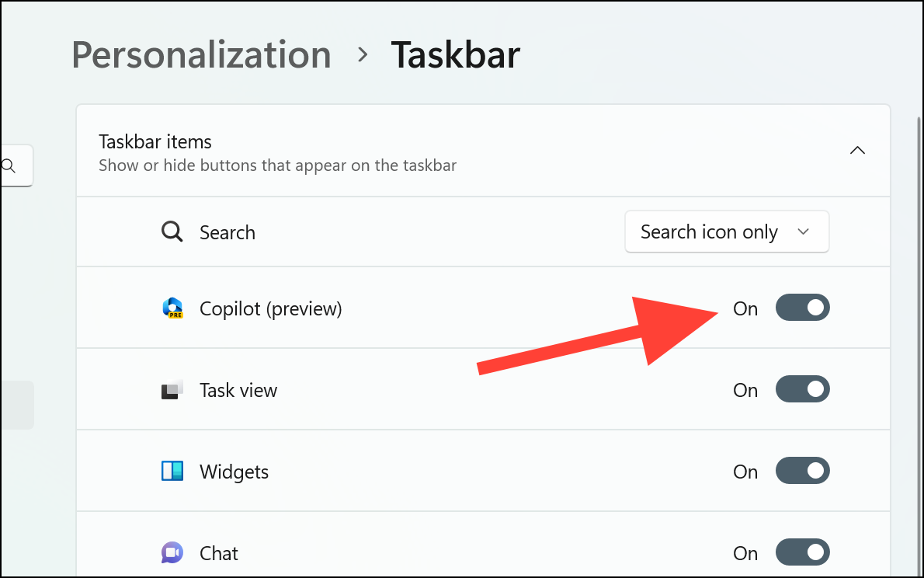Open the Search icon only dropdown
Screen dimensions: 924x578
point(726,232)
